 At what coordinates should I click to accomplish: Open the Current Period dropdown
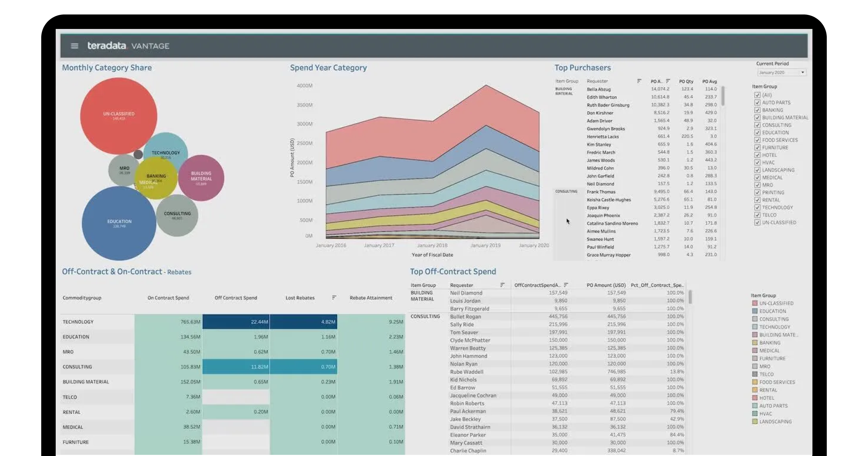pyautogui.click(x=782, y=72)
